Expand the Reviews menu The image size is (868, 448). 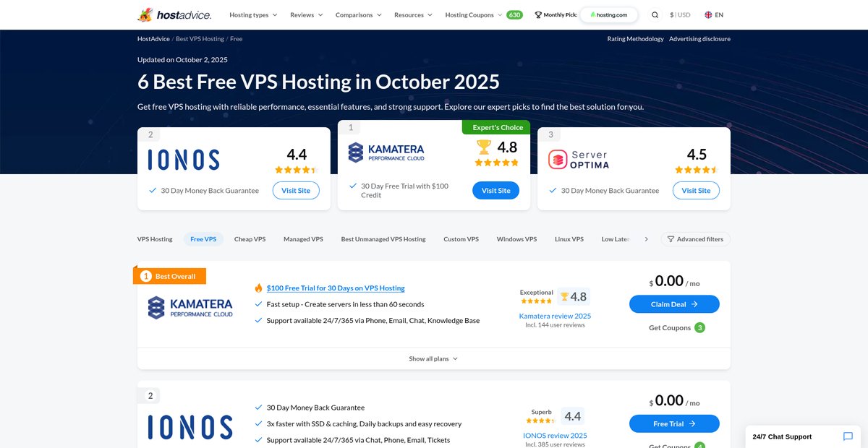307,14
